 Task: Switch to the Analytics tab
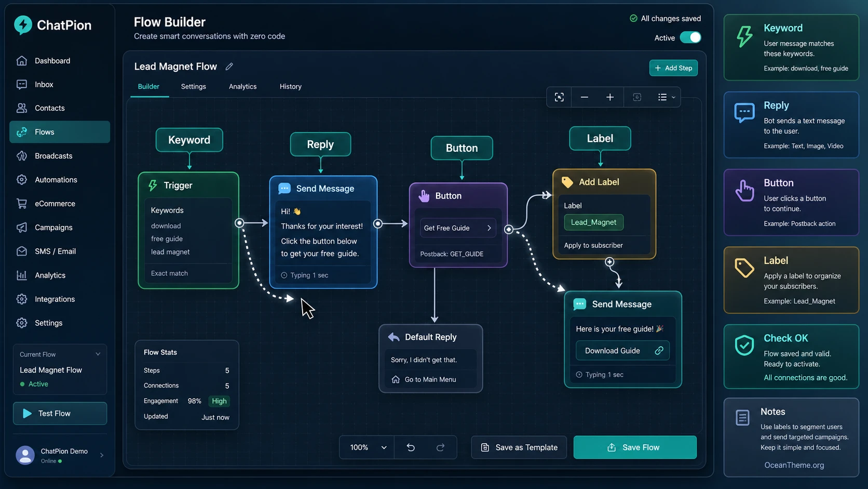point(243,87)
